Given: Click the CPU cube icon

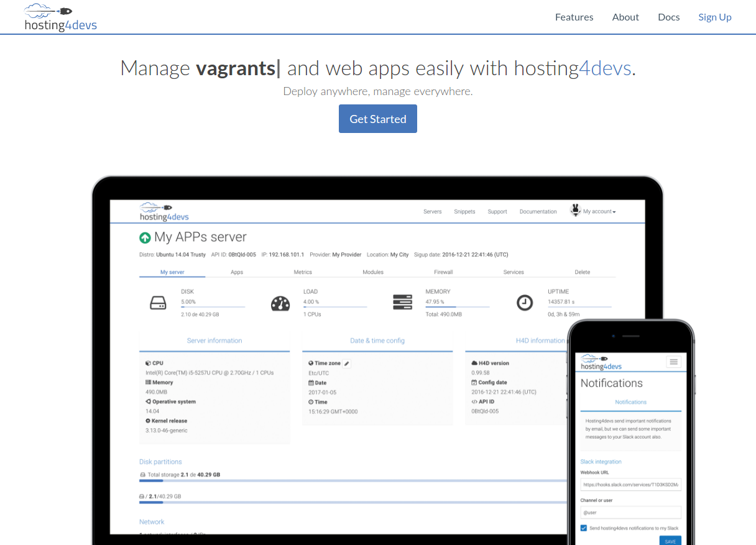Looking at the screenshot, I should point(148,363).
